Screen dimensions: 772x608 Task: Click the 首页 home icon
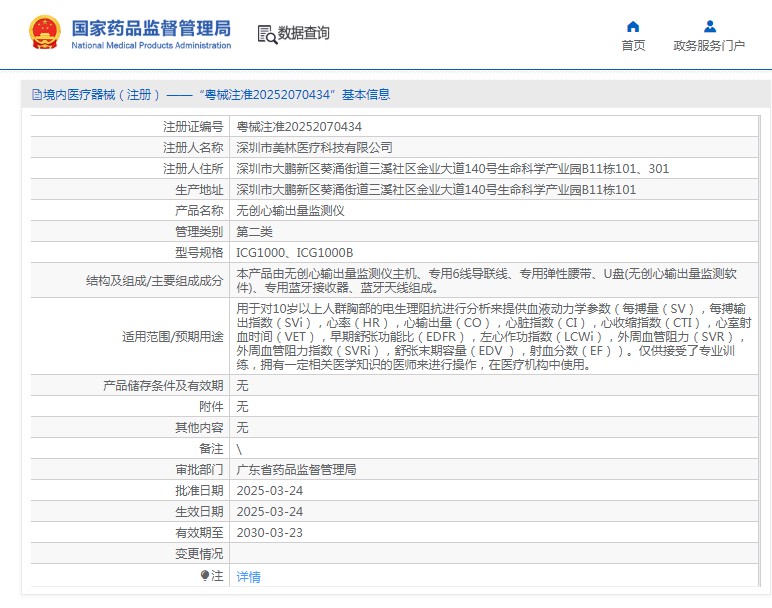point(633,27)
